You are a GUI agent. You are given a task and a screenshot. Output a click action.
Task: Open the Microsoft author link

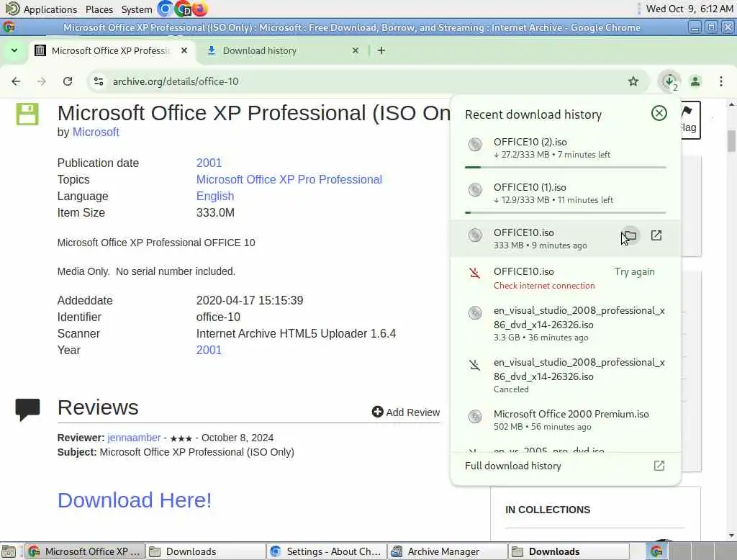[x=96, y=132]
